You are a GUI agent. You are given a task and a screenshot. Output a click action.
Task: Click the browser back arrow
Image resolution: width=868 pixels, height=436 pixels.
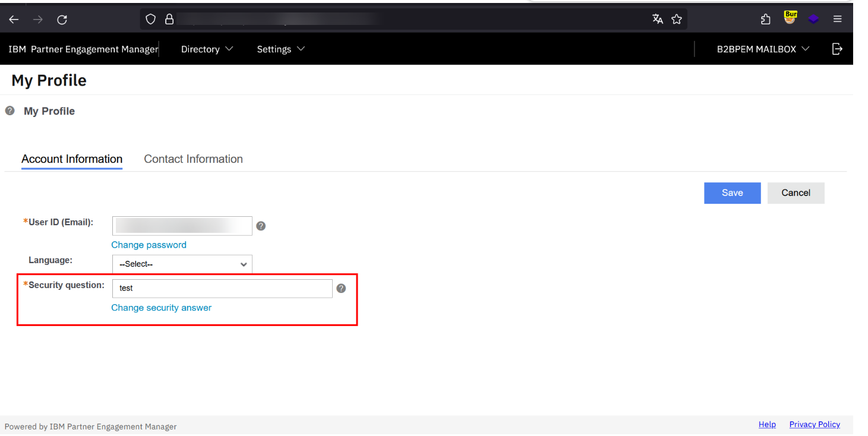(14, 20)
